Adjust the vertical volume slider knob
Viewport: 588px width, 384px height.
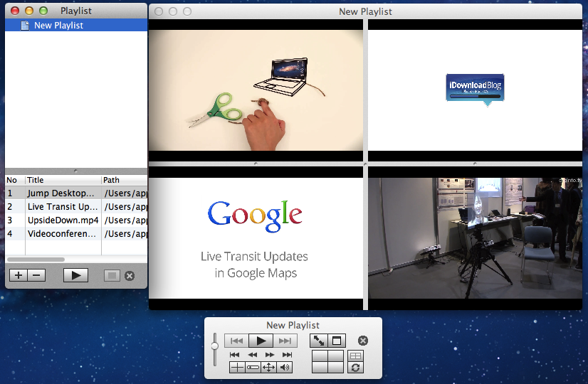tap(214, 345)
